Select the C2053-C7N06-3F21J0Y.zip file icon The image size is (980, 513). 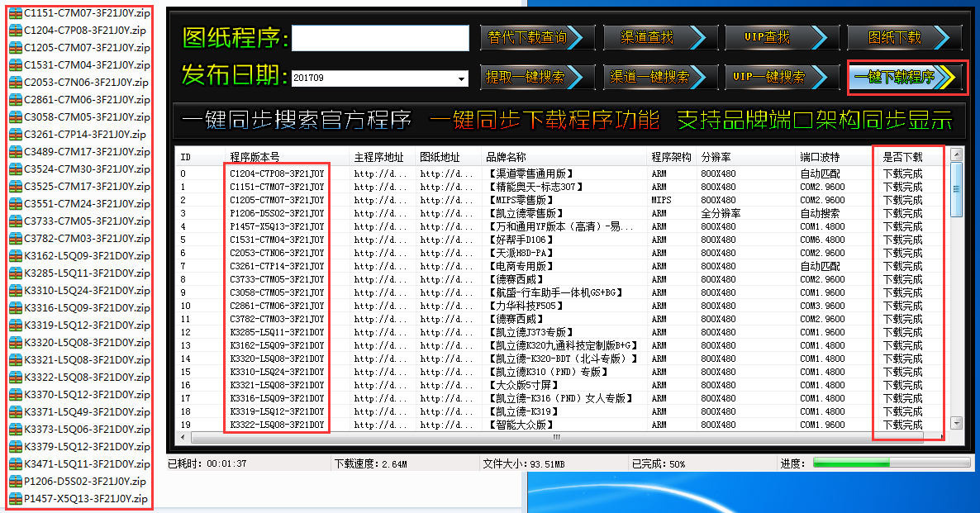[15, 82]
